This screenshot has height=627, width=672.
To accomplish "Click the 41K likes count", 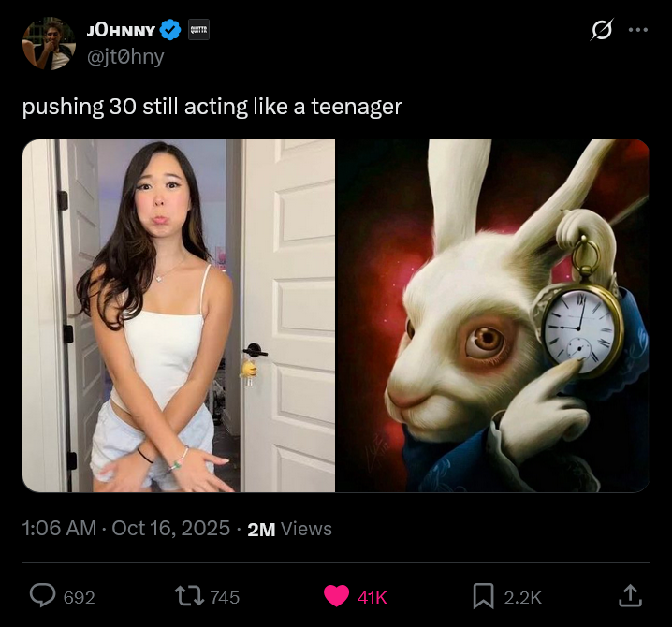I will click(x=372, y=597).
